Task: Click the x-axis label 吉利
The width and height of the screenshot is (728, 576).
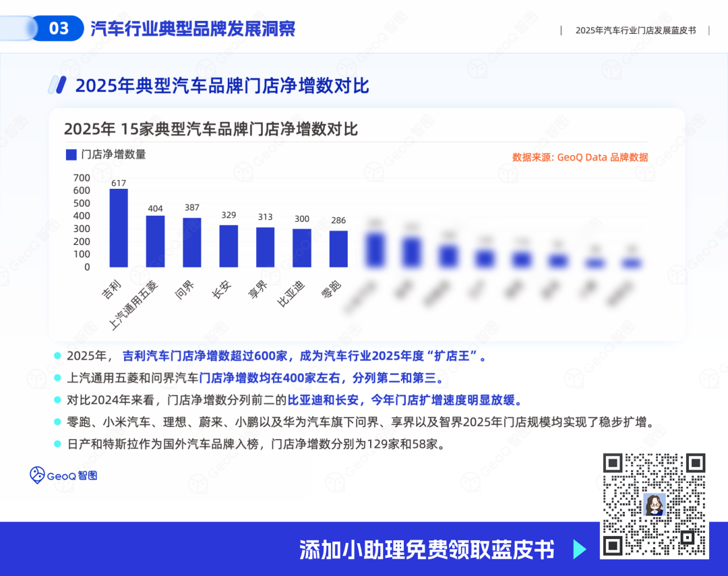Action: (x=111, y=289)
